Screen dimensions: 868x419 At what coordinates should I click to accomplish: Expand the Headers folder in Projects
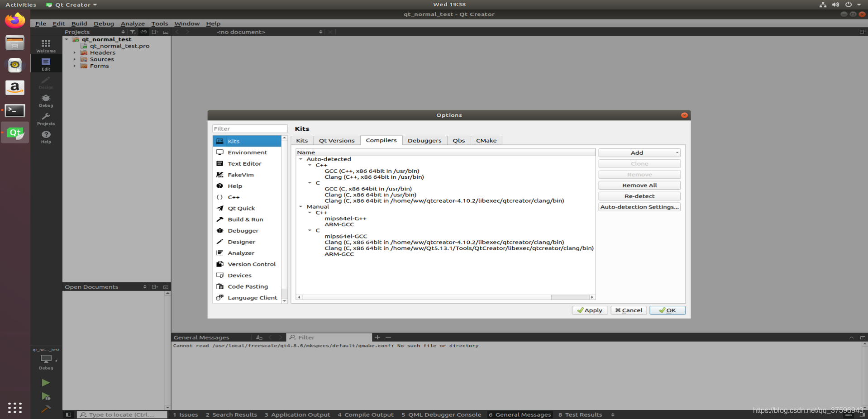click(x=75, y=52)
